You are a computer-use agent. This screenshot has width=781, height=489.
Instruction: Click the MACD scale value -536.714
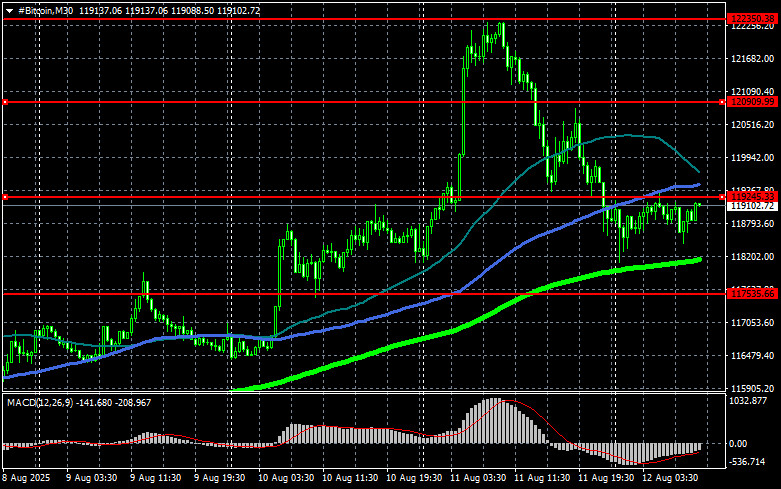[x=747, y=462]
